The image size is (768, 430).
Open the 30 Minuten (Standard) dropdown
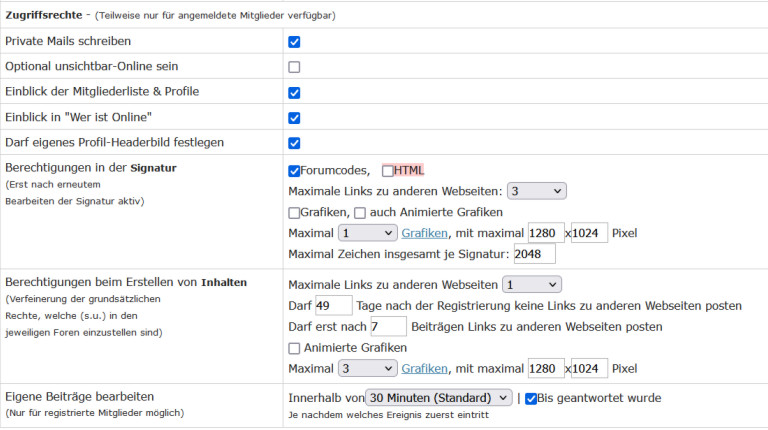(440, 398)
